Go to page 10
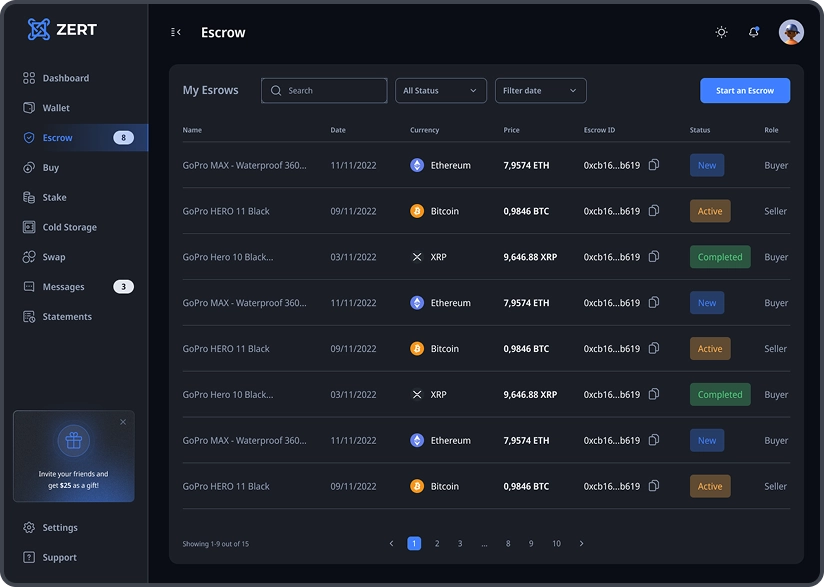Image resolution: width=824 pixels, height=587 pixels. point(556,543)
